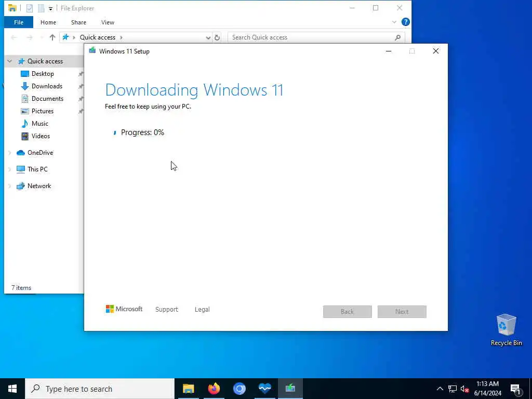
Task: Open Pictures in the navigation pane
Action: click(x=43, y=111)
